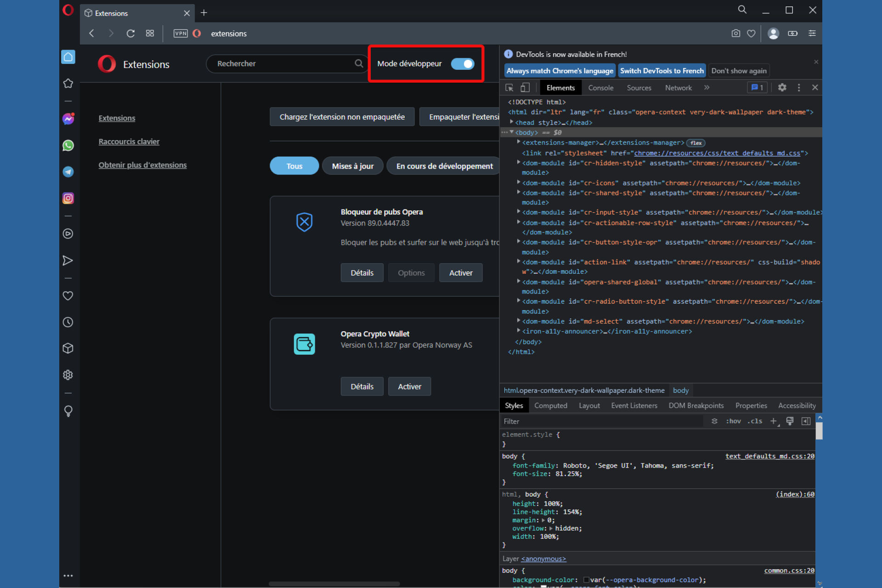Open the DevTools issues counter badge

[757, 88]
